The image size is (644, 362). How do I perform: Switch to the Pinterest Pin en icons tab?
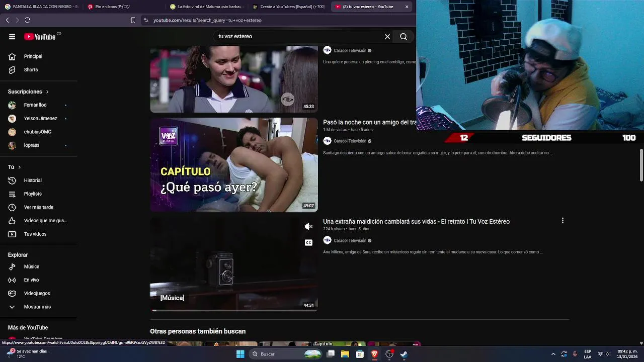pos(123,7)
